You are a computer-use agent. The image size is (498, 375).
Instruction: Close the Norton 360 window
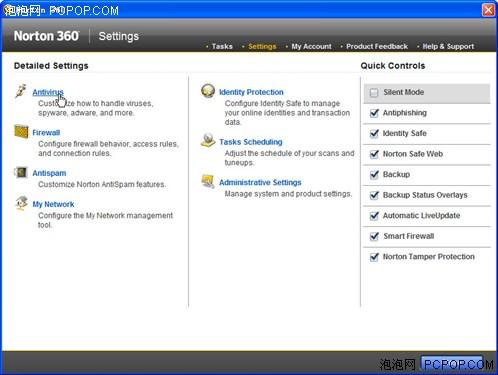[x=488, y=10]
